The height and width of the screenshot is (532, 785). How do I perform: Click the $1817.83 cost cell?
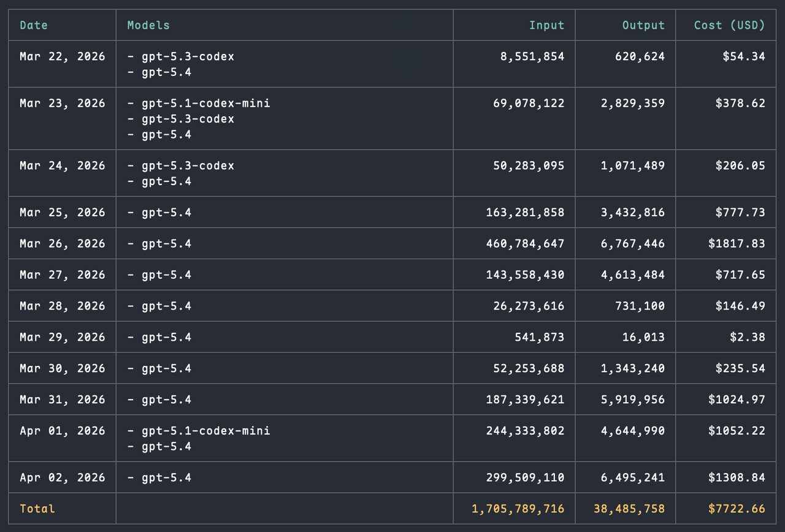pos(737,244)
